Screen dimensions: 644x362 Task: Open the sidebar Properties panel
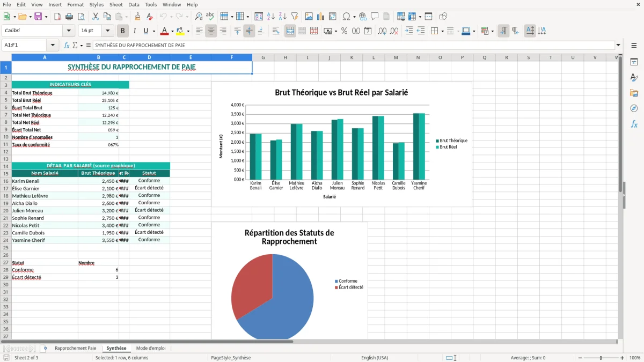[634, 62]
